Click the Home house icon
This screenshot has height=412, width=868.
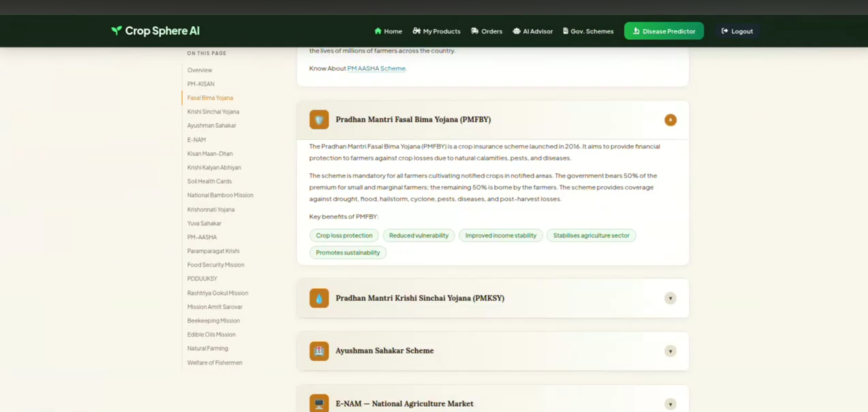[x=378, y=31]
